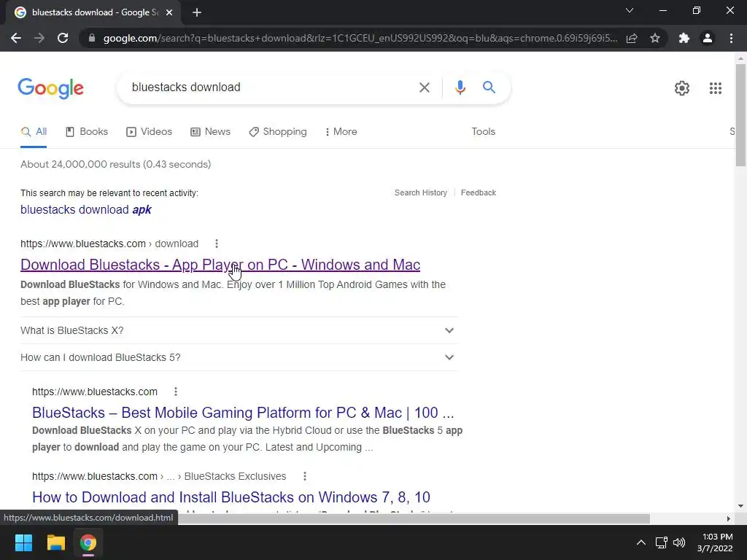Click the 'About 24,000,000 results' text
747x560 pixels.
(115, 165)
